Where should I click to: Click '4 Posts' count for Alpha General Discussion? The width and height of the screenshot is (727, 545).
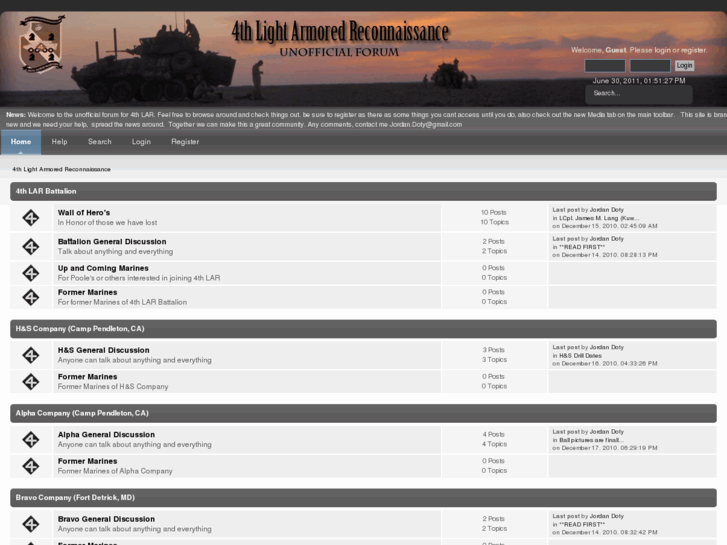(x=493, y=434)
